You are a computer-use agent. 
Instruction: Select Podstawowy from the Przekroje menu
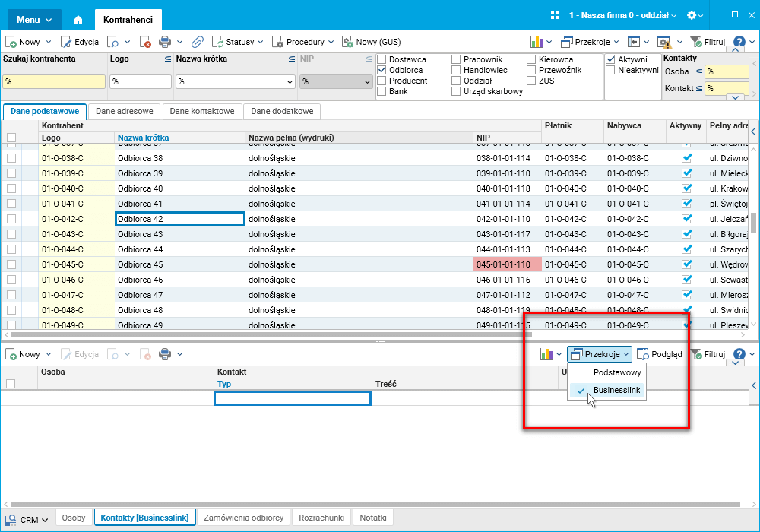tap(616, 373)
